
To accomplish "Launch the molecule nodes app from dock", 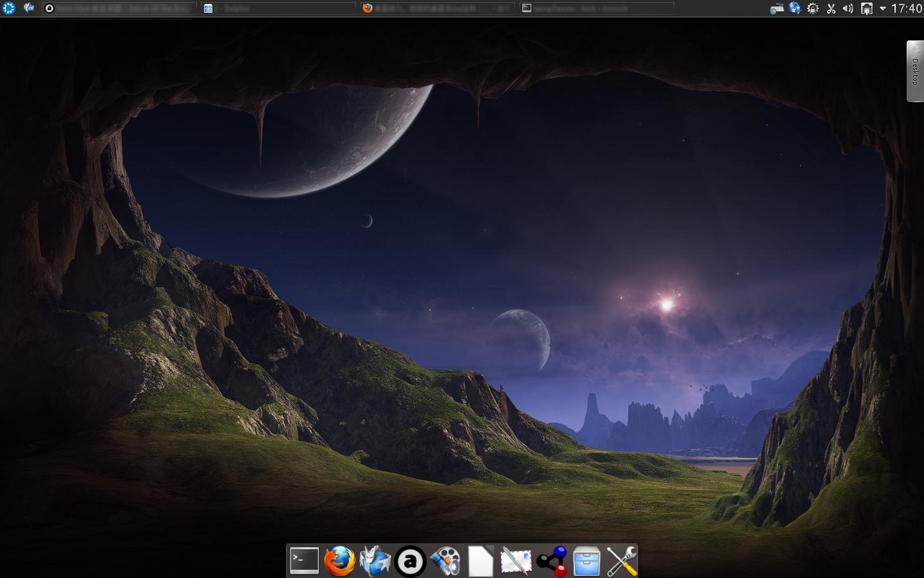I will pyautogui.click(x=552, y=561).
